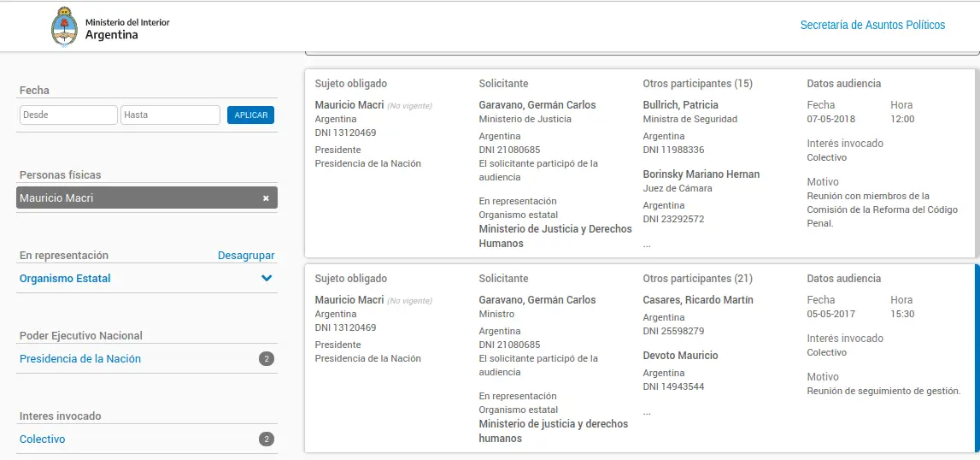Viewport: 980px width, 460px height.
Task: Open the audience dated 07-05-2018
Action: point(639,163)
